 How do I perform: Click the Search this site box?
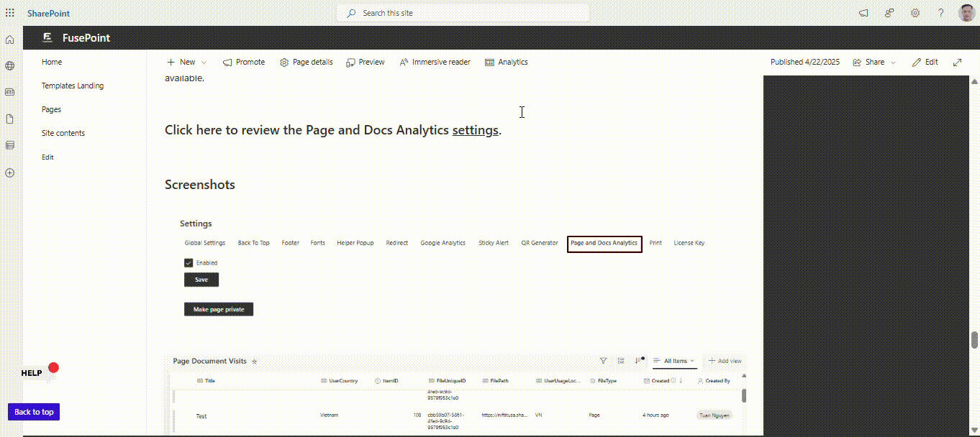(463, 13)
